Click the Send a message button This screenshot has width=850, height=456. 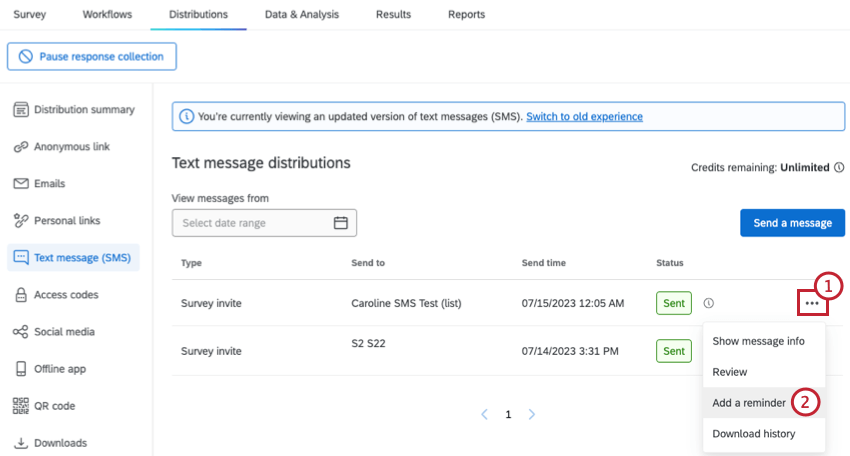(x=792, y=223)
